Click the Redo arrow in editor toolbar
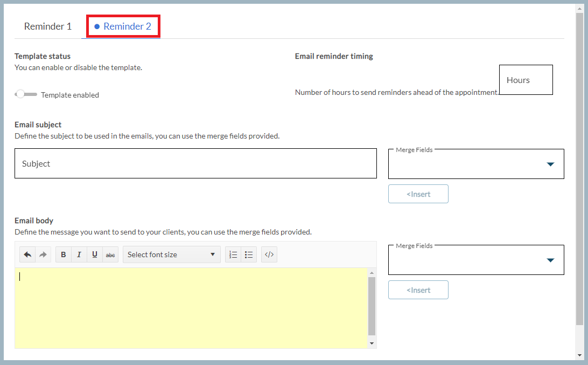The width and height of the screenshot is (588, 365). (x=43, y=254)
